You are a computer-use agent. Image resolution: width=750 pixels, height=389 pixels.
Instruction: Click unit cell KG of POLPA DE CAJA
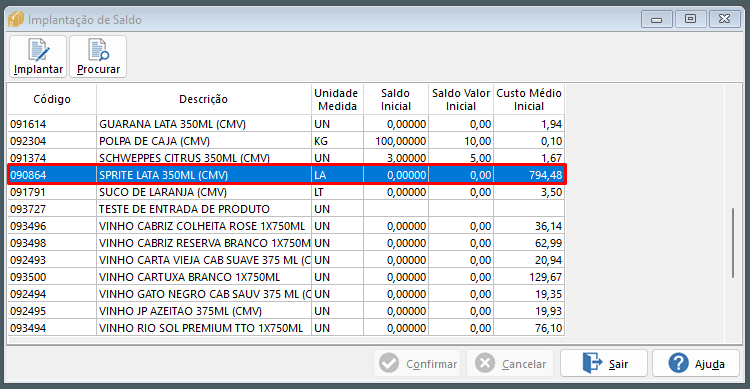point(337,141)
